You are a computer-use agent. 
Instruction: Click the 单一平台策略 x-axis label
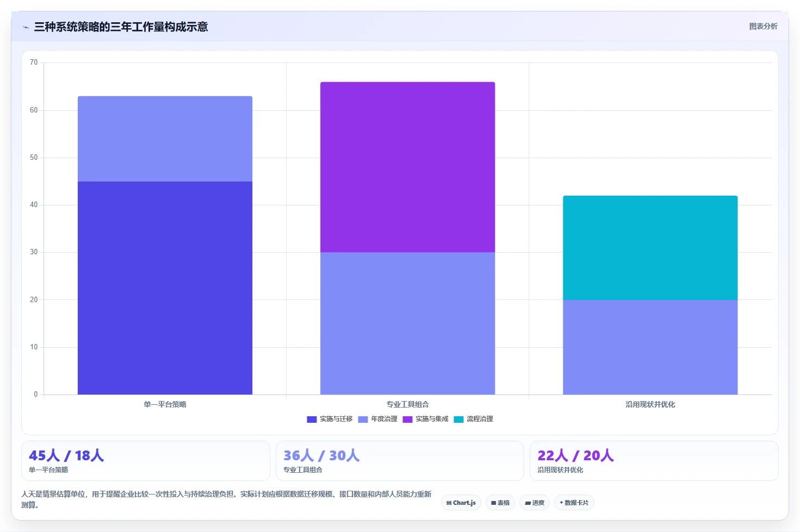click(165, 404)
